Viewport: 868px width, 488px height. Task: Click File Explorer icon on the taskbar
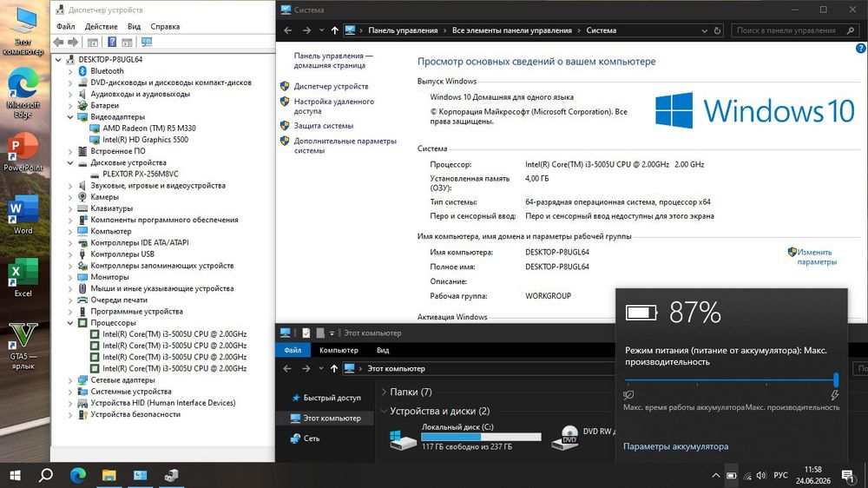pyautogui.click(x=109, y=475)
